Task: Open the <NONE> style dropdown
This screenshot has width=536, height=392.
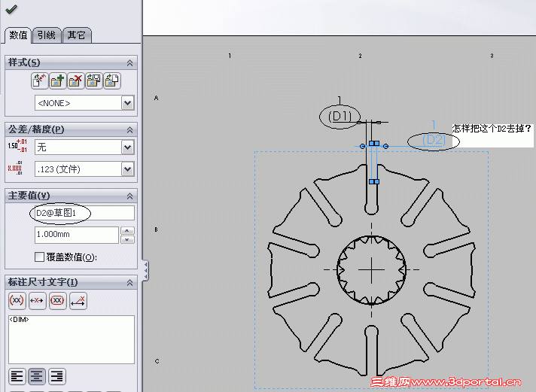Action: (127, 103)
